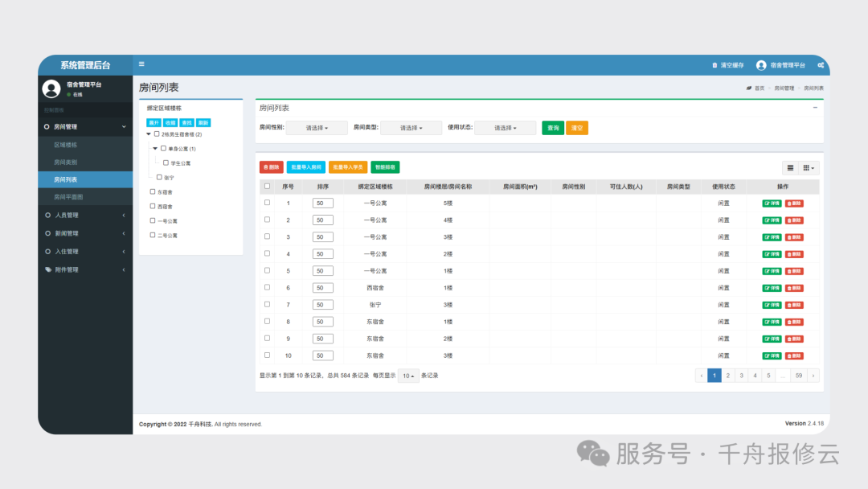This screenshot has width=868, height=489.
Task: Click the green 查询 button
Action: (553, 128)
